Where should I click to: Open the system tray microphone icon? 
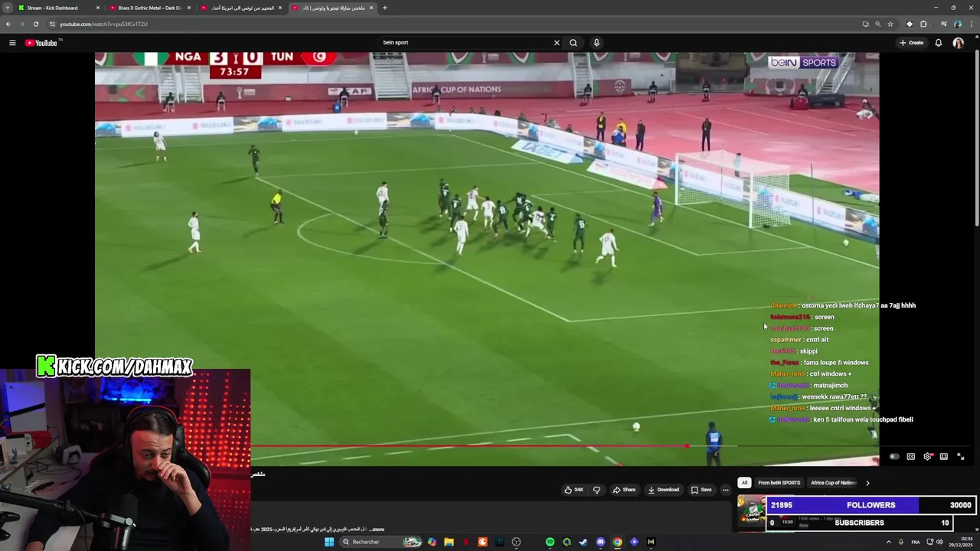(x=903, y=542)
